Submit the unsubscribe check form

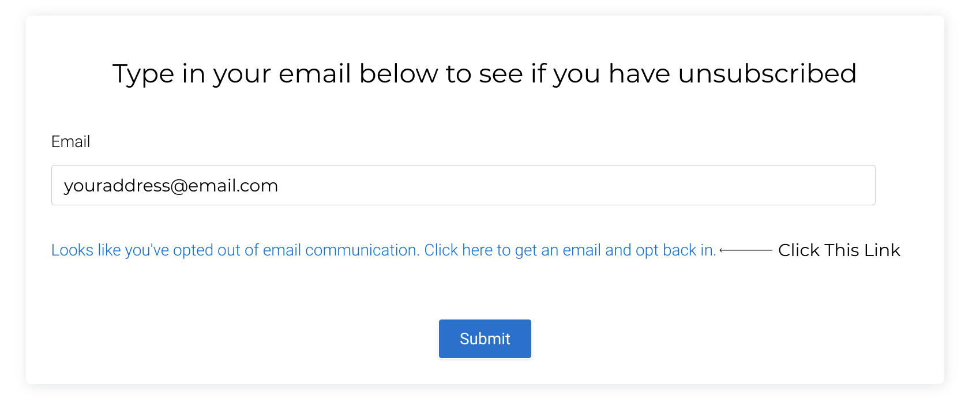[485, 339]
